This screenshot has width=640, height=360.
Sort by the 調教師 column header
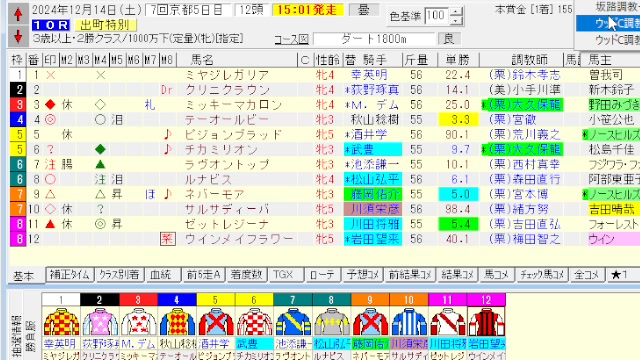point(521,60)
